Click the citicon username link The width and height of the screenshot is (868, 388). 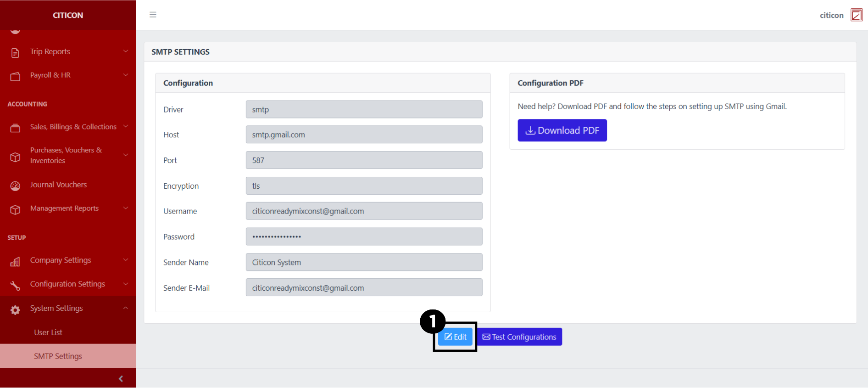pyautogui.click(x=831, y=15)
